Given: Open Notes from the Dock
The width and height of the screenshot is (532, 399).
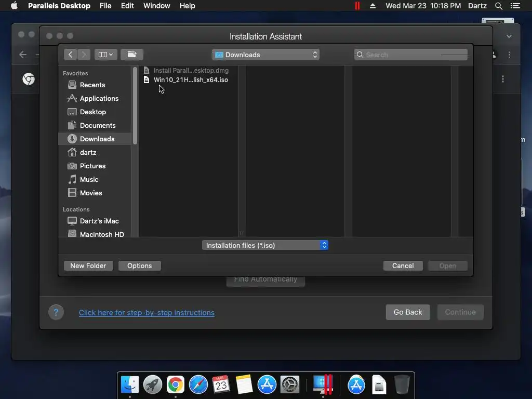Looking at the screenshot, I should click(x=244, y=385).
